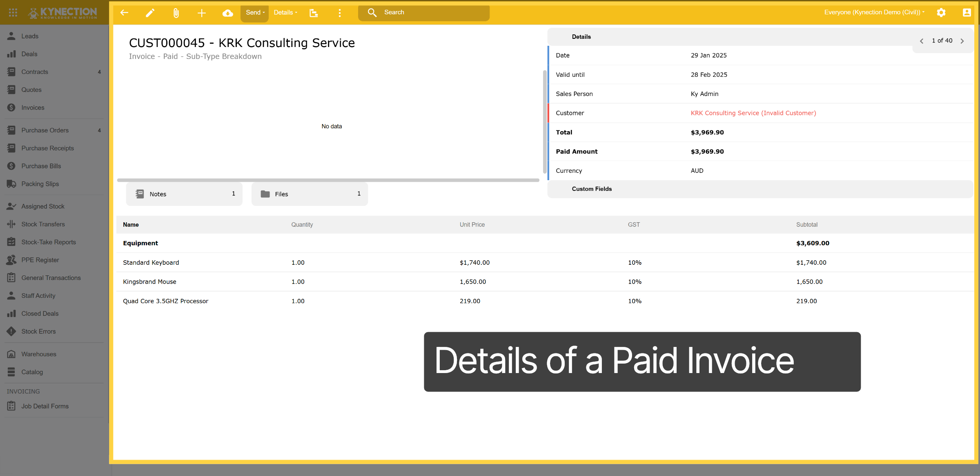The width and height of the screenshot is (980, 476).
Task: Open settings gear icon
Action: pyautogui.click(x=941, y=13)
